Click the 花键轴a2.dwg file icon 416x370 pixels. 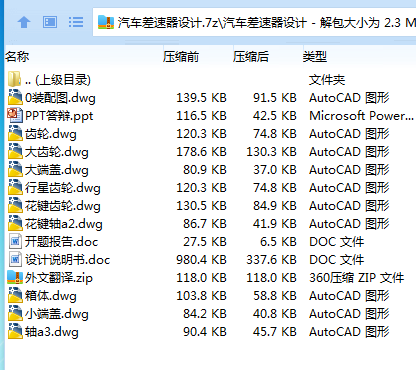coord(15,223)
